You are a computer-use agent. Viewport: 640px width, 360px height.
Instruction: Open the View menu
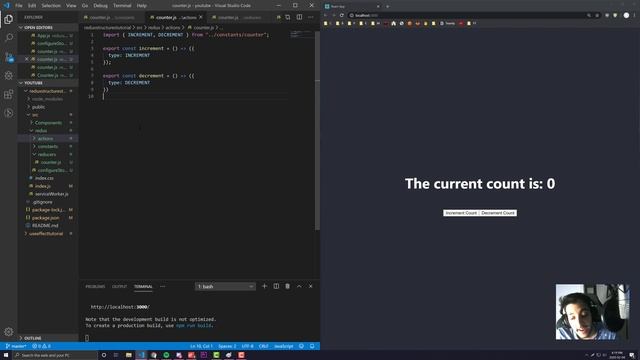(x=71, y=6)
